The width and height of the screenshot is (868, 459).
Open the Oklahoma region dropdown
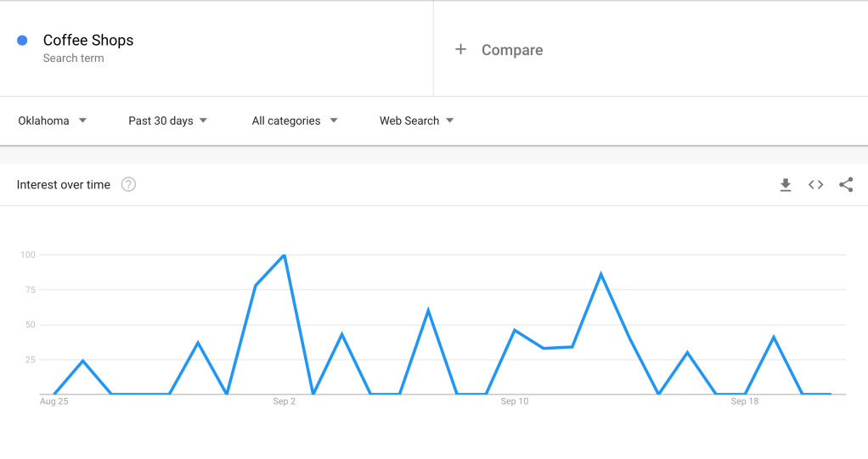pyautogui.click(x=53, y=120)
